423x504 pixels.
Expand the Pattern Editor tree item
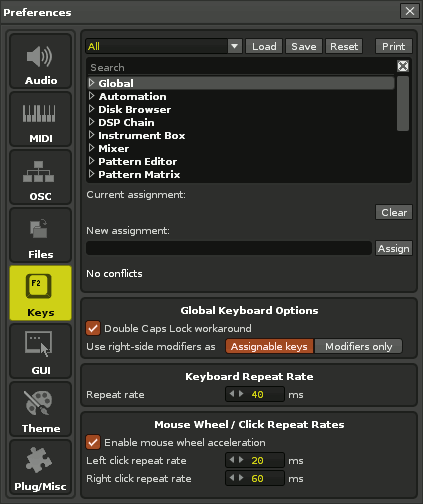click(x=92, y=161)
